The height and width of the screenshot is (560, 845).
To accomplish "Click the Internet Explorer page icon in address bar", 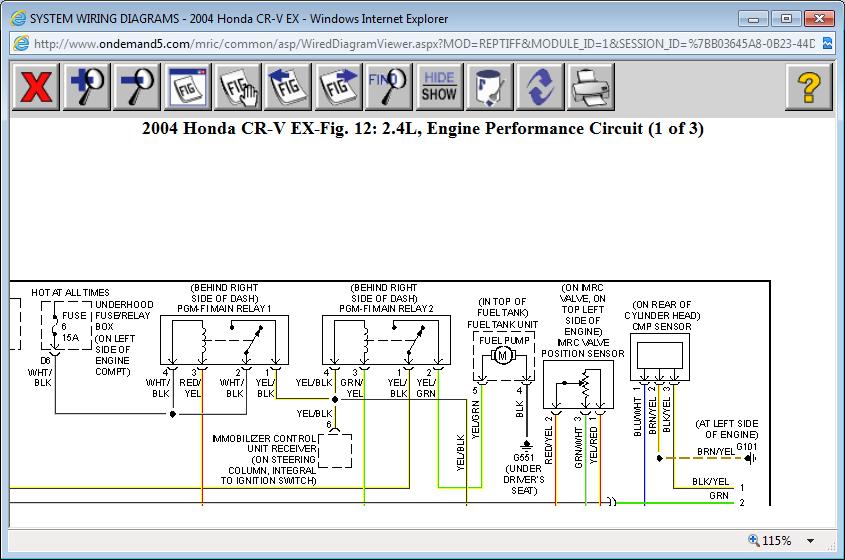I will (x=19, y=44).
